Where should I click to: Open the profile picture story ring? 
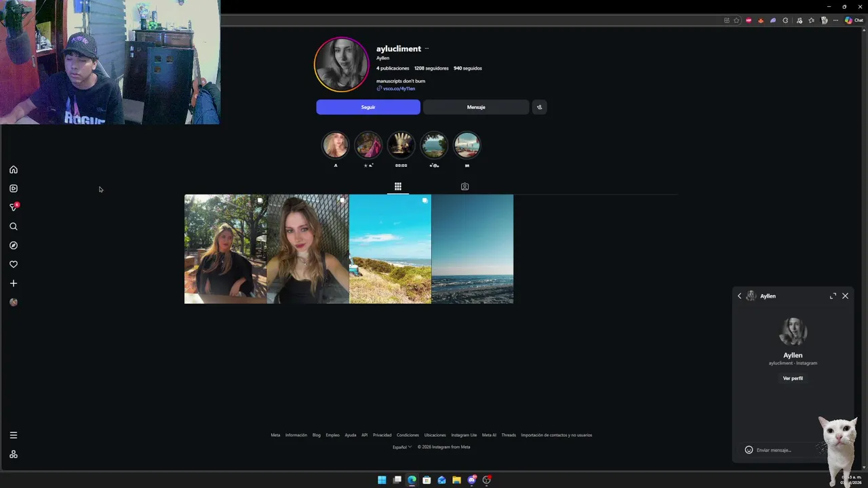pyautogui.click(x=341, y=64)
